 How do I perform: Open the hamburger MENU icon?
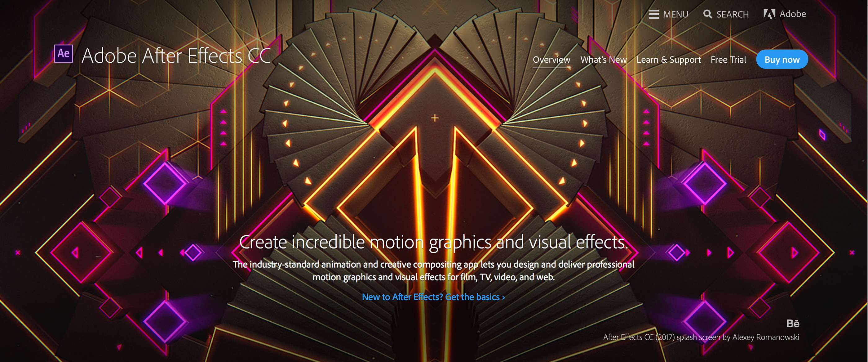(x=654, y=14)
